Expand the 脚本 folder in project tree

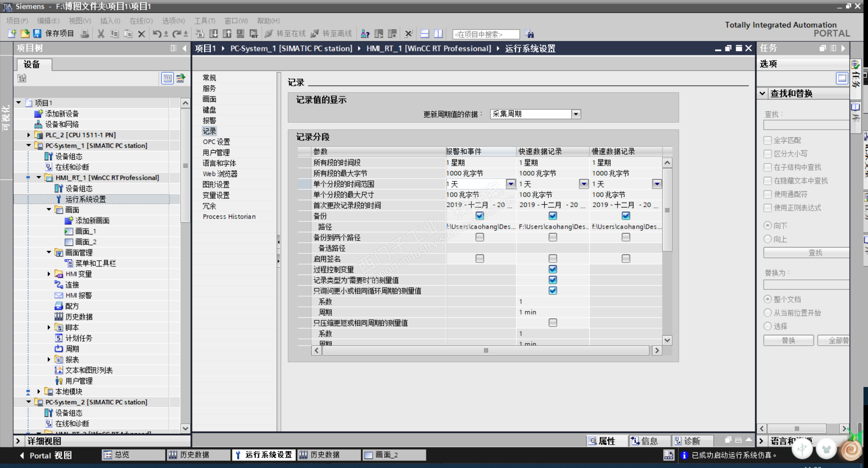click(49, 328)
